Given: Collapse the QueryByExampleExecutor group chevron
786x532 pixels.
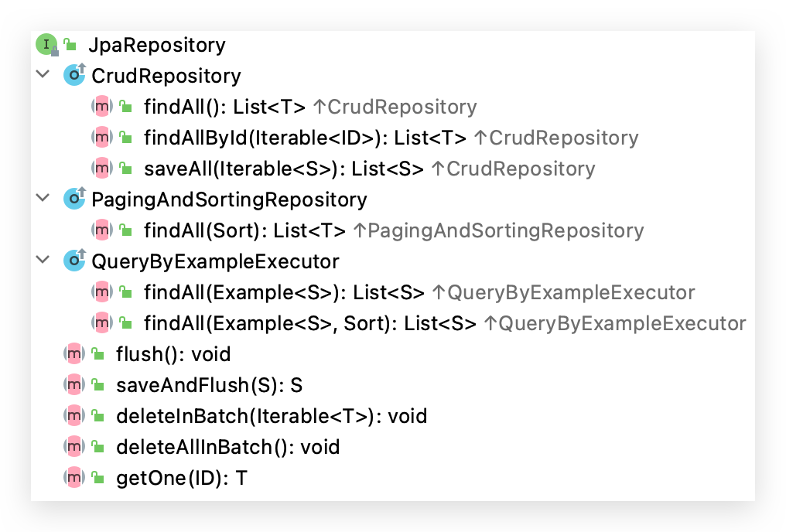Looking at the screenshot, I should [x=43, y=261].
